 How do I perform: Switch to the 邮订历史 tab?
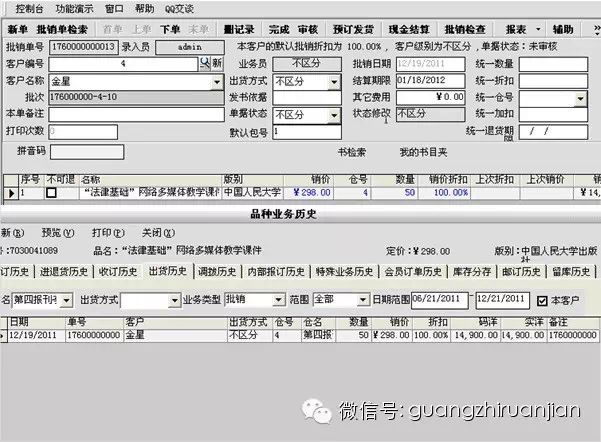[521, 271]
